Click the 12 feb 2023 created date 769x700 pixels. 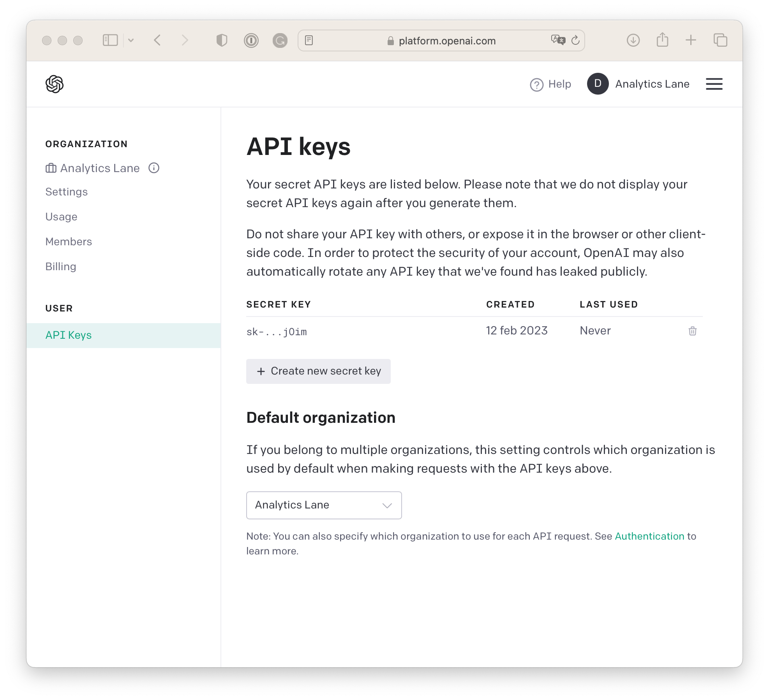pos(517,331)
